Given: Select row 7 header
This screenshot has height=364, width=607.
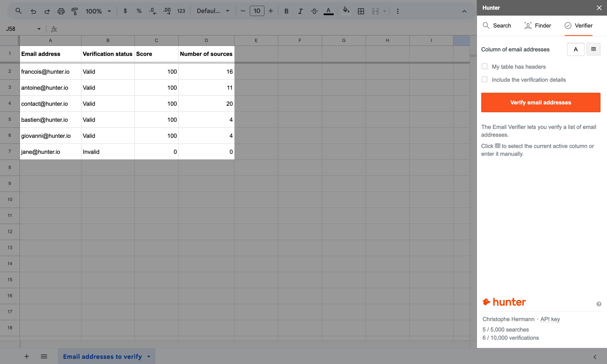Looking at the screenshot, I should [x=10, y=152].
